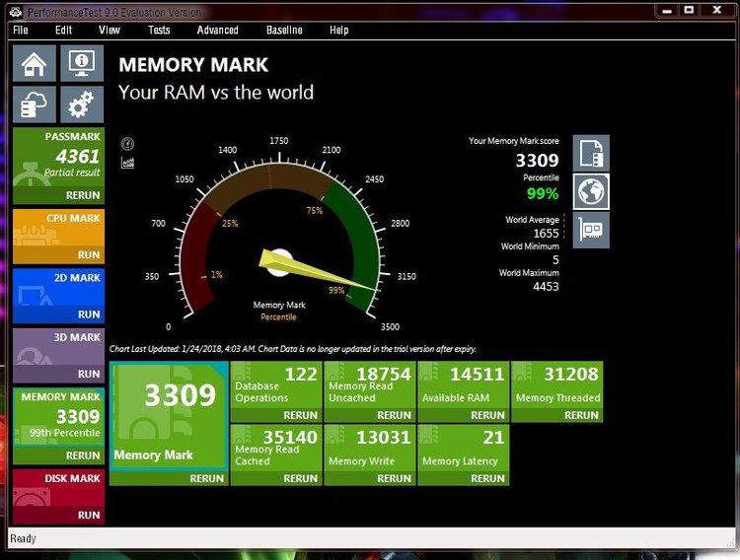Viewport: 740px width, 560px height.
Task: Click the World Average 1655 value
Action: (546, 234)
